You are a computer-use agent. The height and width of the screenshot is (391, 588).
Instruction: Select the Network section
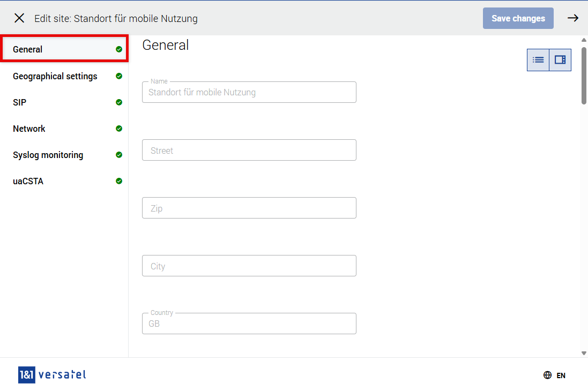pyautogui.click(x=29, y=129)
